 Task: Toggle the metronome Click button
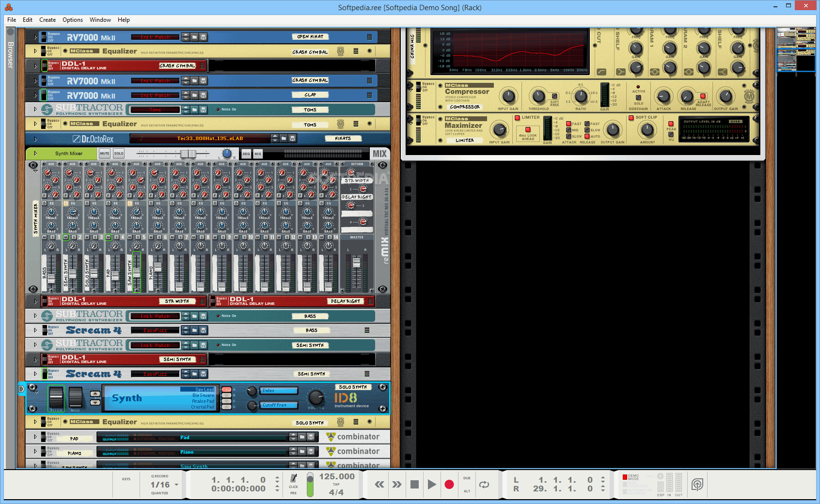pos(294,479)
